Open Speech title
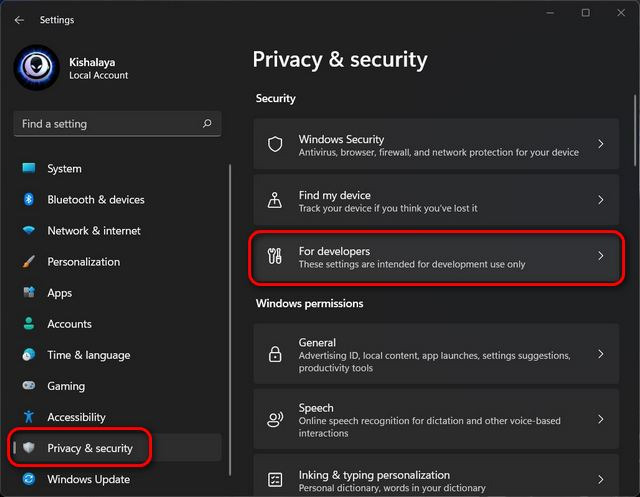This screenshot has width=640, height=497. [316, 408]
